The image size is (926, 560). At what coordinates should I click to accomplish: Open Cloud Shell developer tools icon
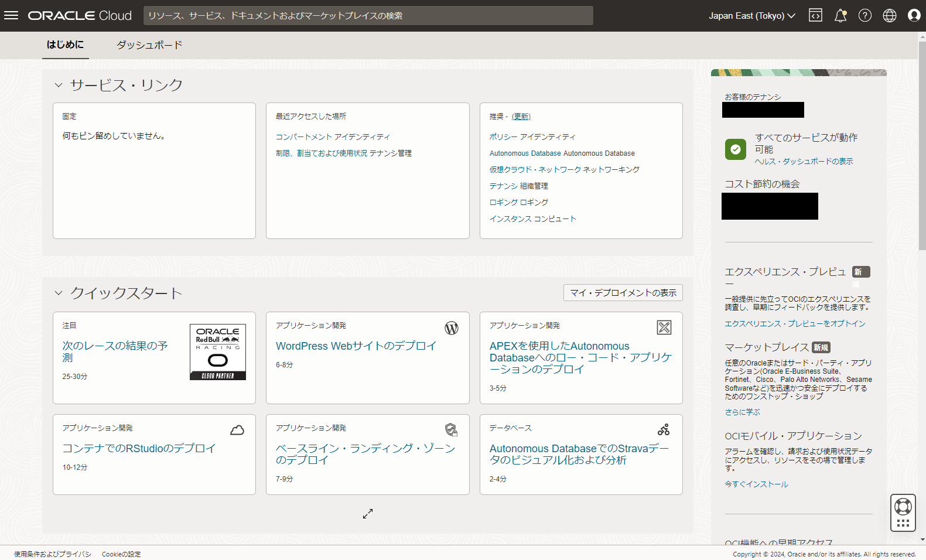(815, 16)
